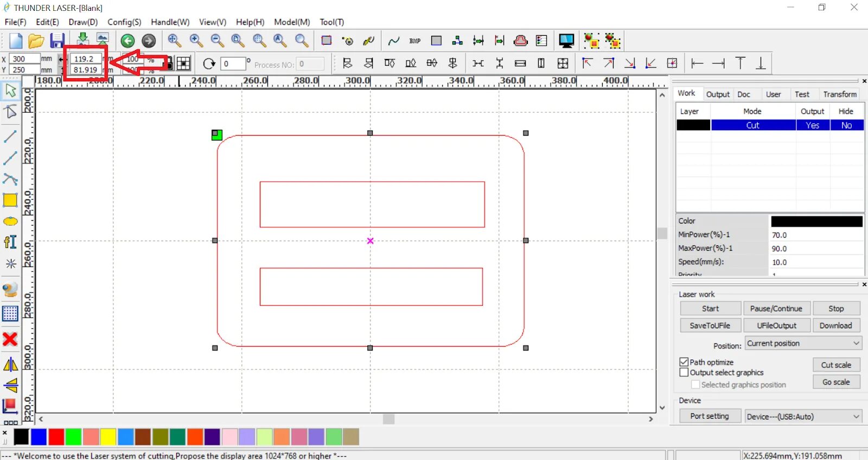This screenshot has height=460, width=868.
Task: Open the Model menu
Action: click(x=292, y=22)
